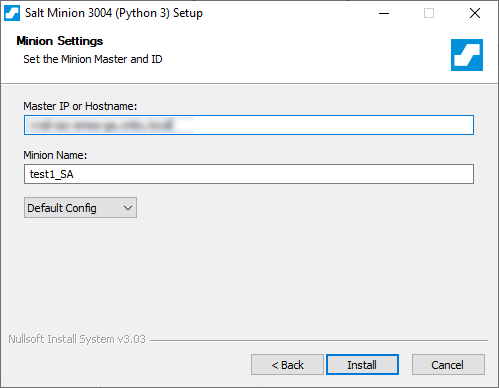Click into the Minion Name field
This screenshot has width=499, height=388.
pyautogui.click(x=249, y=174)
